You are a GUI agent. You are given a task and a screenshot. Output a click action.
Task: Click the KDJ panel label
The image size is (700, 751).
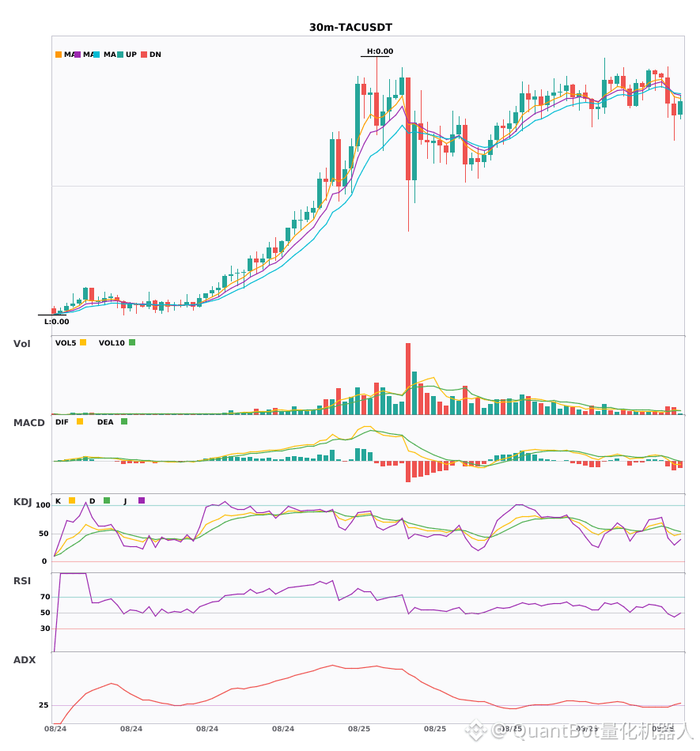point(22,502)
